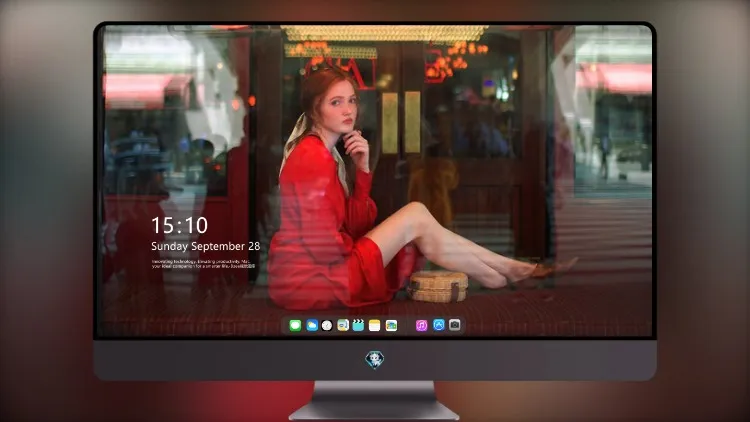Image resolution: width=750 pixels, height=422 pixels.
Task: Open the Clock app in dock
Action: tap(327, 326)
